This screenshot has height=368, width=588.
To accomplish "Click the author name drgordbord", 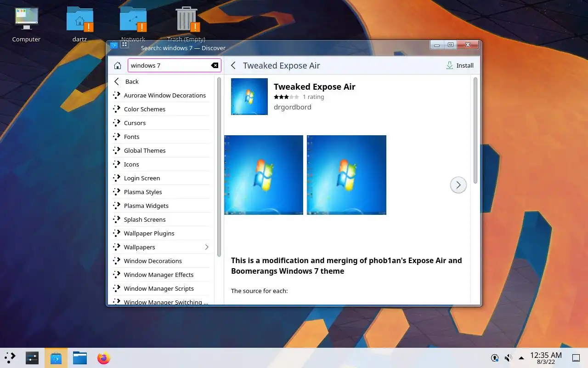I will (x=293, y=107).
